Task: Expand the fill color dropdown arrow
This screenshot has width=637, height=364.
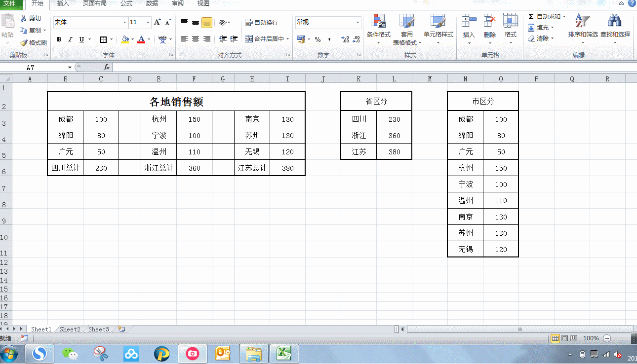Action: click(131, 39)
